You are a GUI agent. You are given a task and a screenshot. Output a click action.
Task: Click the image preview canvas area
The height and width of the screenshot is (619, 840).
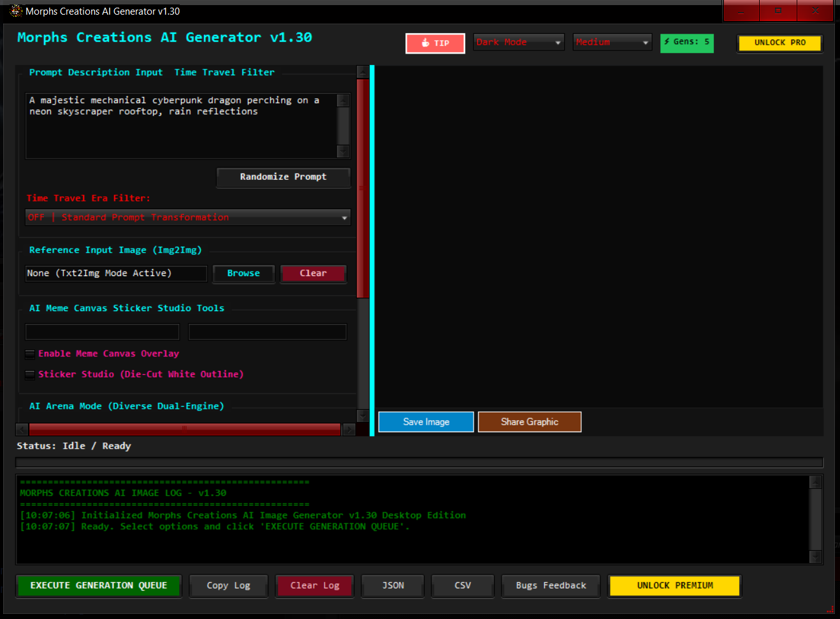tap(599, 237)
